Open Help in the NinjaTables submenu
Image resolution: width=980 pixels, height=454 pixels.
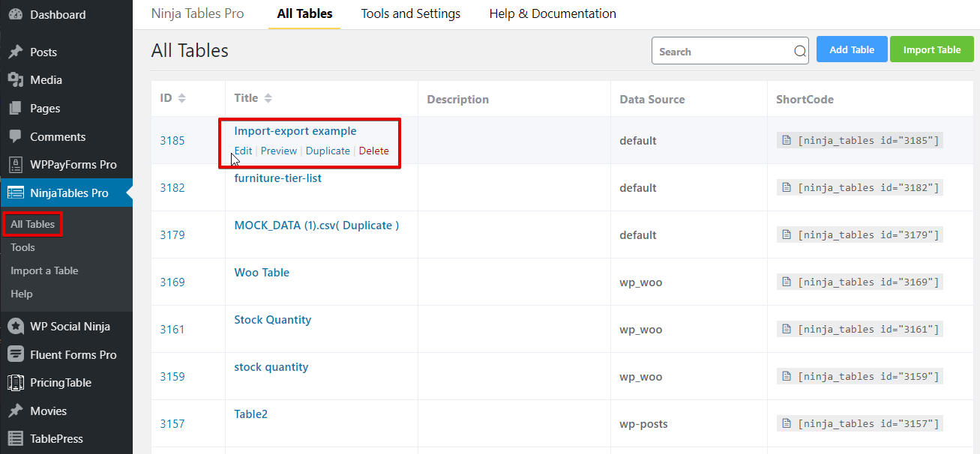tap(22, 294)
